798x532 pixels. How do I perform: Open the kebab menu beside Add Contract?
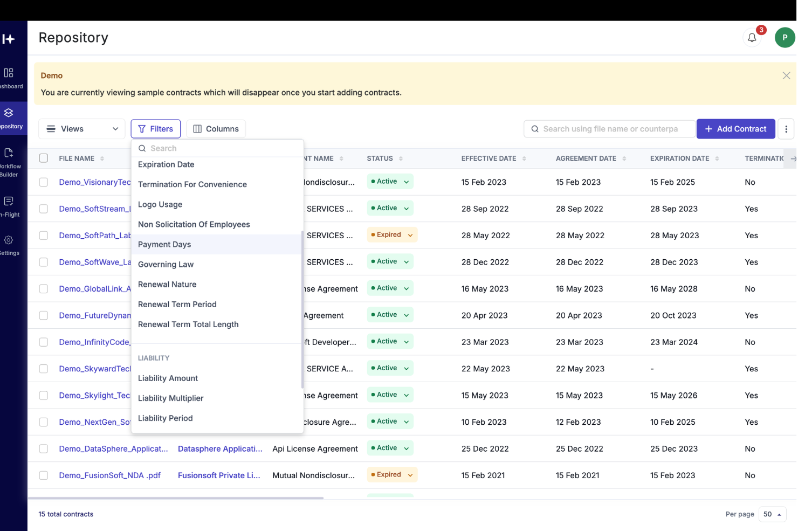point(786,129)
